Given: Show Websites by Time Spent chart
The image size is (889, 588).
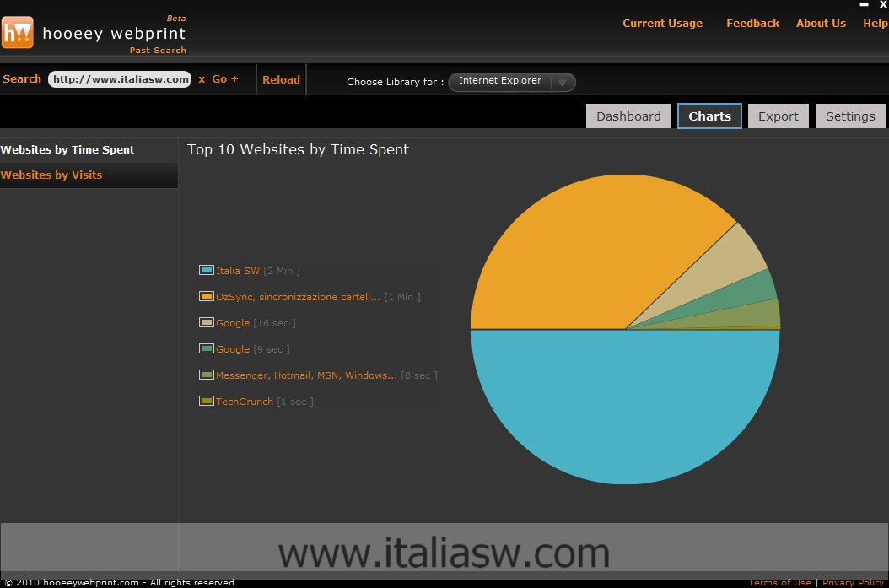Looking at the screenshot, I should click(x=67, y=149).
